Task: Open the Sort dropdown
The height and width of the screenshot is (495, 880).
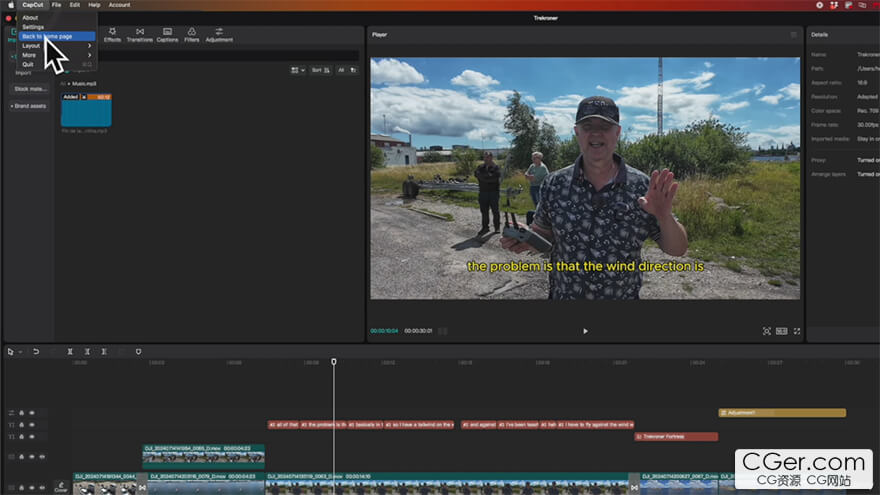Action: click(320, 70)
